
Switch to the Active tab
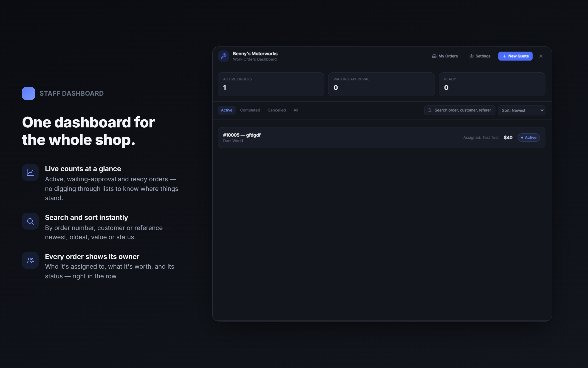point(226,110)
